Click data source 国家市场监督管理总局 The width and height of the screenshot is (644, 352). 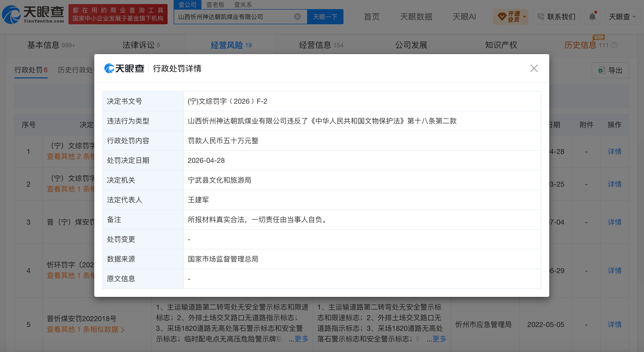click(x=223, y=259)
